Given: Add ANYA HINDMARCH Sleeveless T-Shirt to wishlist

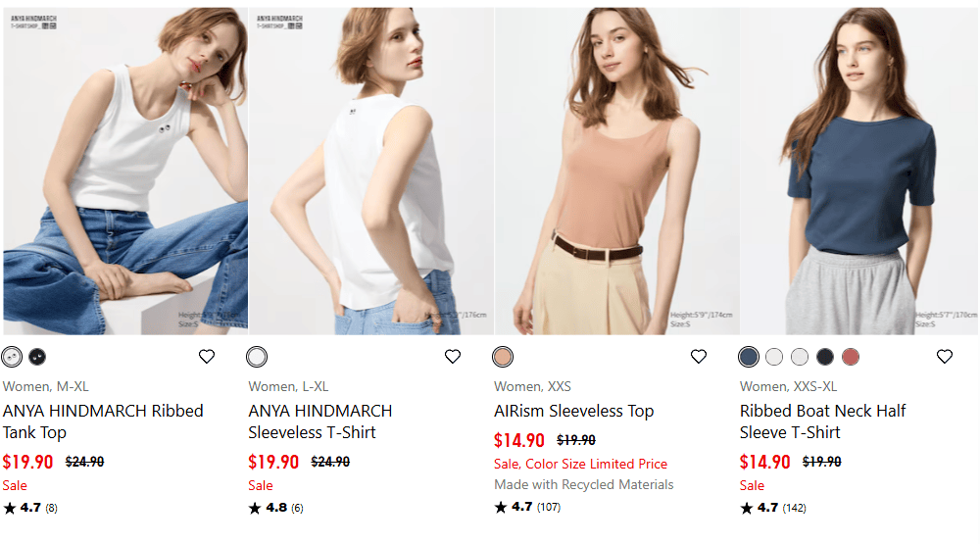Looking at the screenshot, I should (x=453, y=357).
